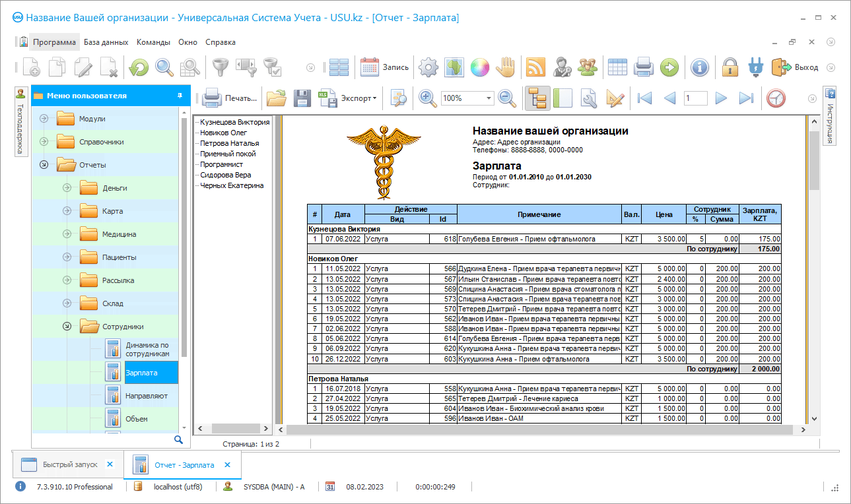Click the red clock icon
This screenshot has height=504, width=851.
[776, 98]
